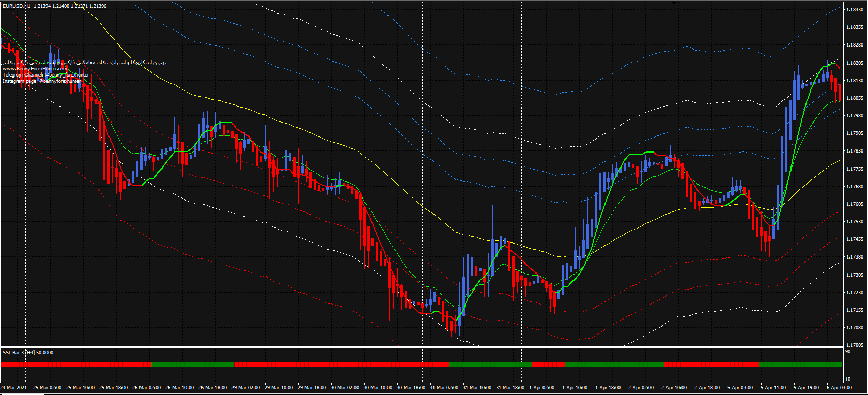Image resolution: width=868 pixels, height=395 pixels.
Task: Select the 2 Apr 10:00 time label
Action: [674, 387]
